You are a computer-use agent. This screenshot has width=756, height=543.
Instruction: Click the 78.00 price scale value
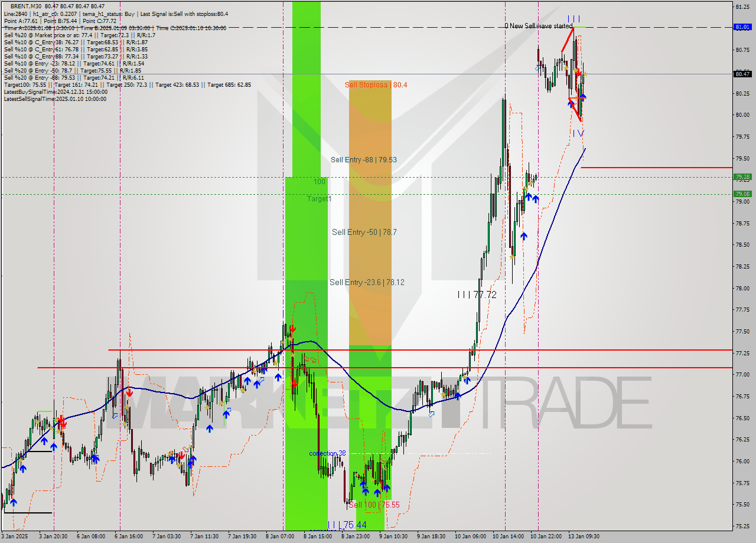coord(742,288)
